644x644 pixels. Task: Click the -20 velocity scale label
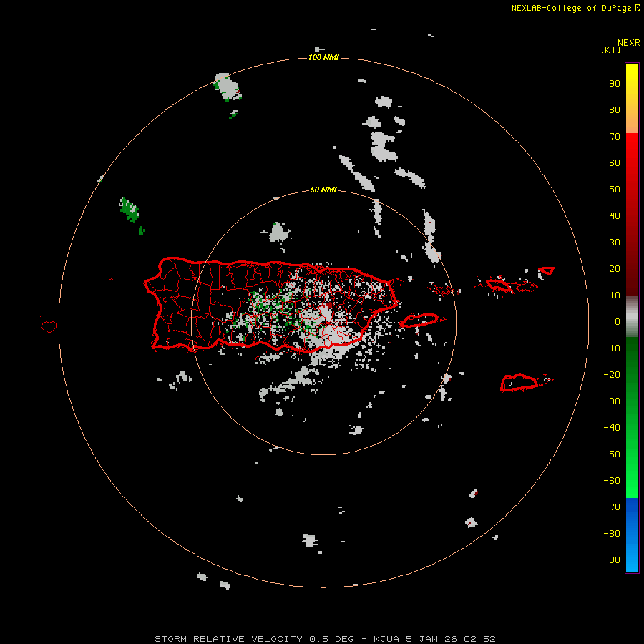[612, 375]
